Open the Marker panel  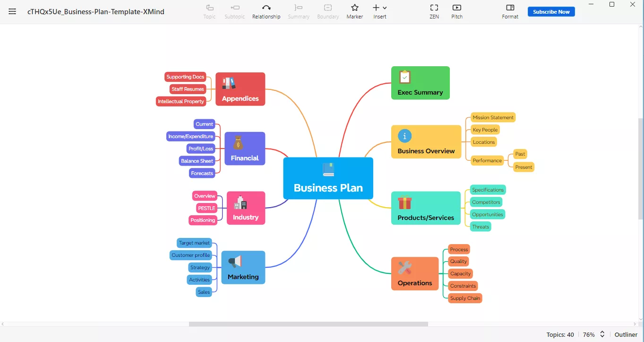[354, 11]
